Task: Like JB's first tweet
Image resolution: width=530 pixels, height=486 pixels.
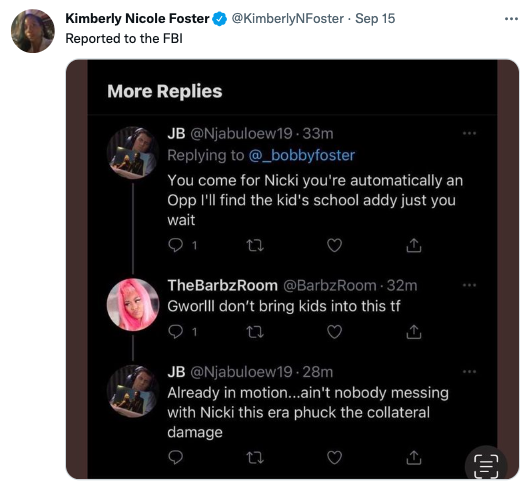Action: 335,245
